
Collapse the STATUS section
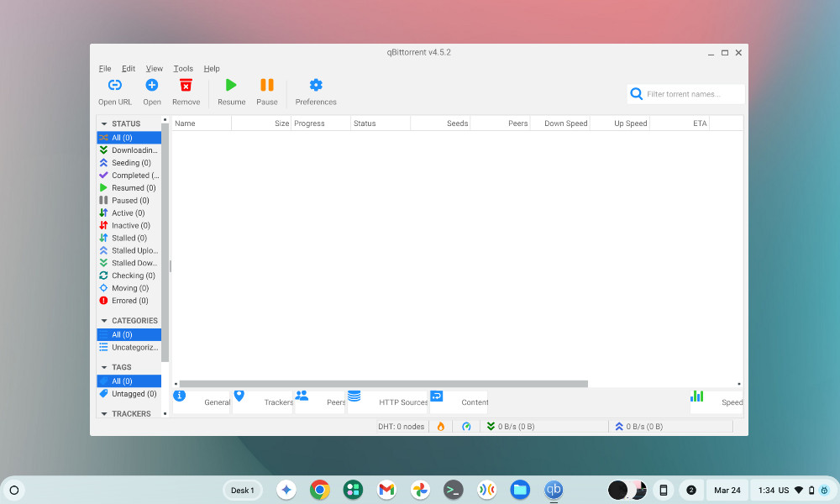104,123
